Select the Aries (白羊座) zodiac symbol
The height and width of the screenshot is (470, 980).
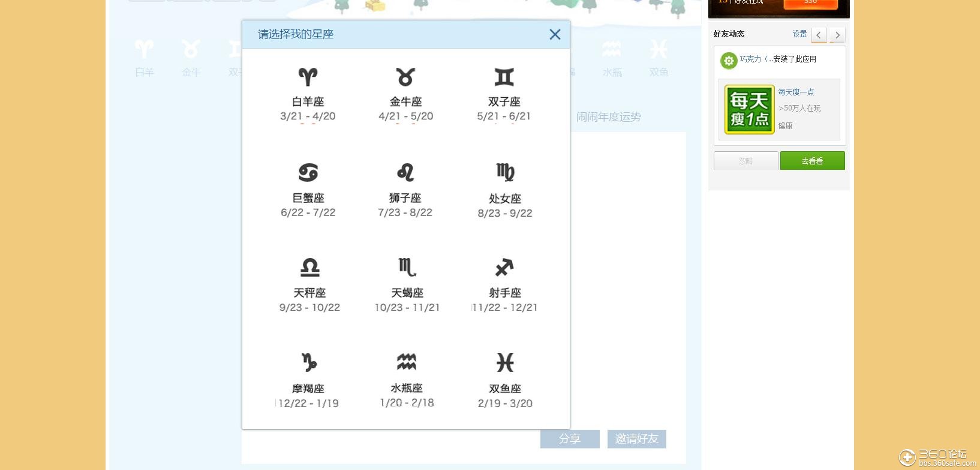(x=308, y=77)
